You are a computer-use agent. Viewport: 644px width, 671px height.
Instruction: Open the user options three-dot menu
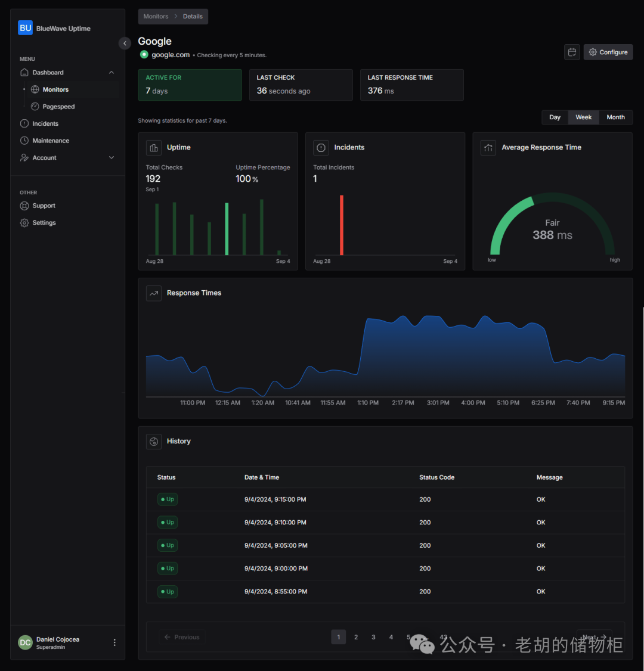coord(114,642)
